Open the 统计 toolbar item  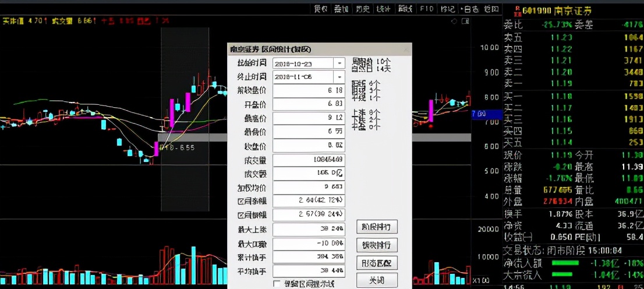tap(384, 9)
